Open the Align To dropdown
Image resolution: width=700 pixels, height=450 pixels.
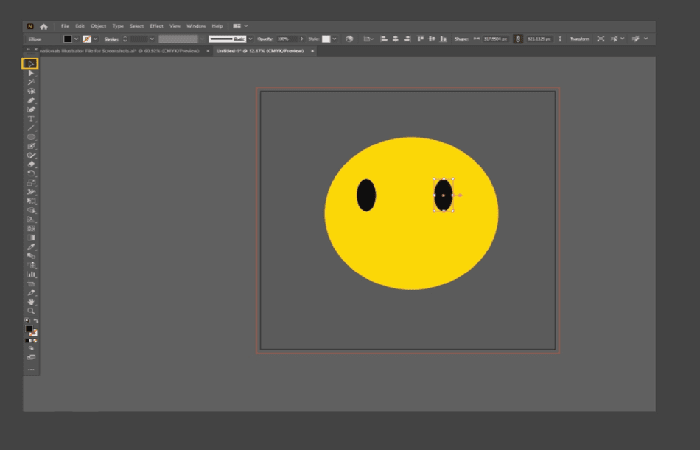click(368, 39)
